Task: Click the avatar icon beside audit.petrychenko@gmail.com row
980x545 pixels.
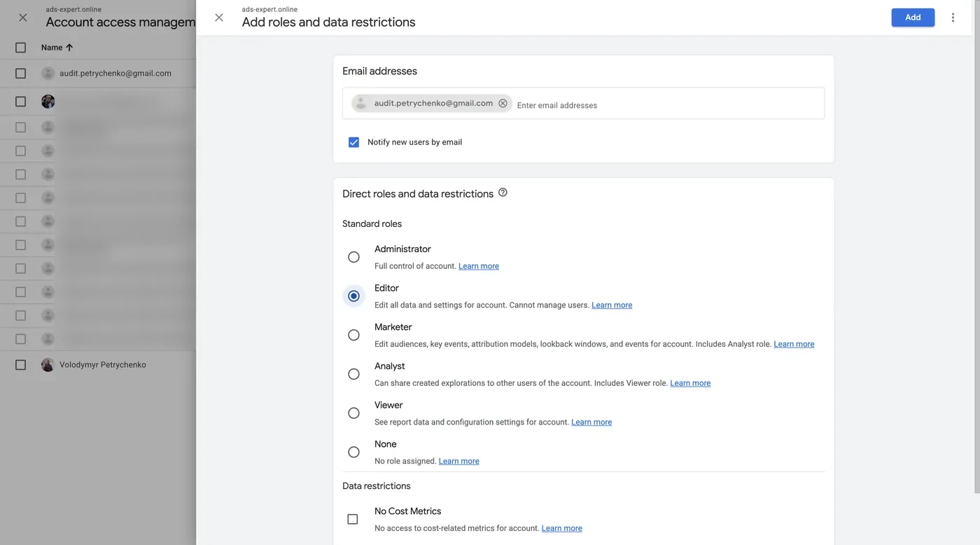Action: click(x=48, y=73)
